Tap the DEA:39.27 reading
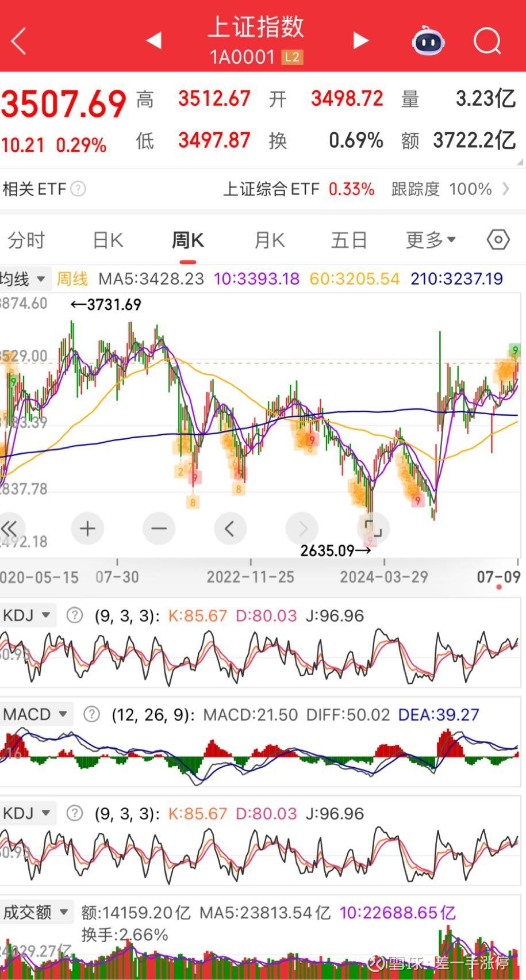Screen dimensions: 526x980 [x=439, y=715]
